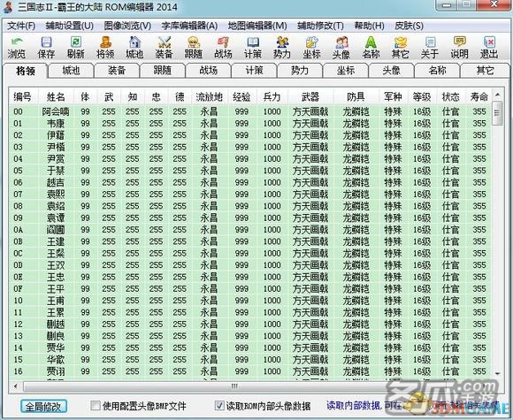Open the 字库编辑器(A) menu
The image size is (513, 420).
(189, 26)
